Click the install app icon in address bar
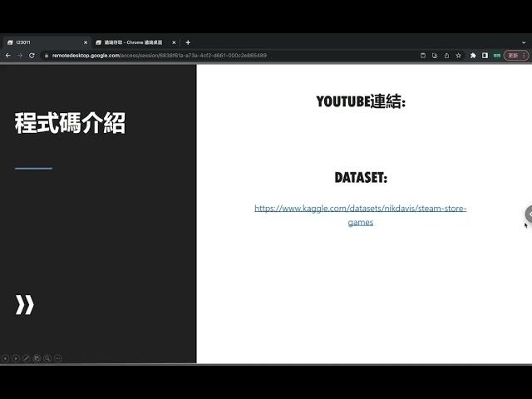Viewport: 532px width, 399px height. (x=435, y=56)
